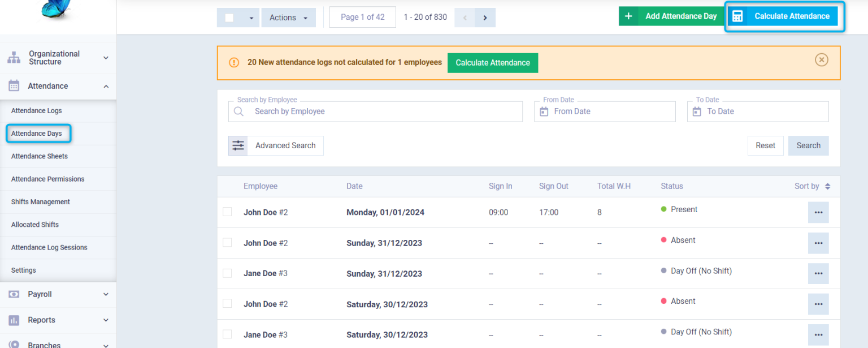Open Attendance Settings in the sidebar
The width and height of the screenshot is (868, 348).
point(24,270)
